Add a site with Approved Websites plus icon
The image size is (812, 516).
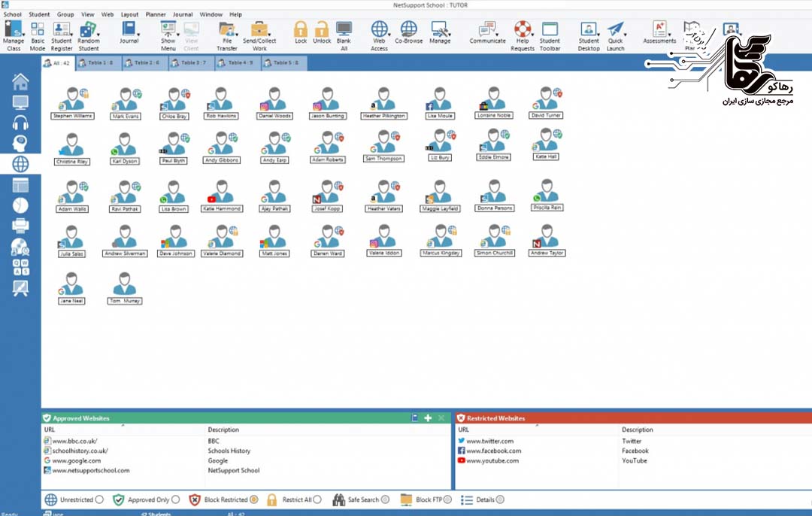[428, 418]
